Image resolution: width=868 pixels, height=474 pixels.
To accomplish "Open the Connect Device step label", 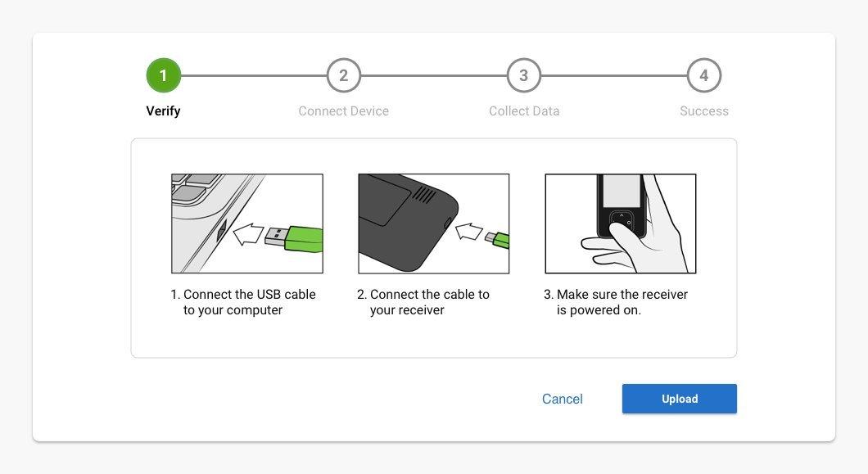I will pos(343,111).
